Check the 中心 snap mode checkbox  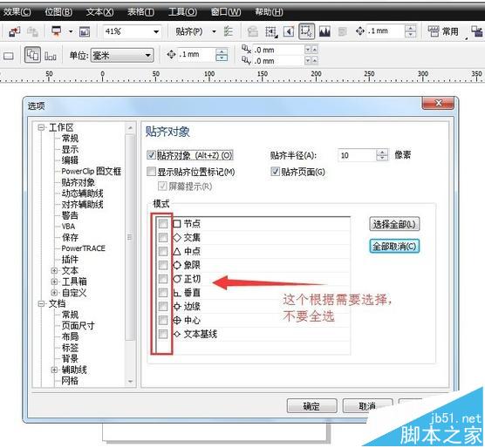(x=163, y=321)
